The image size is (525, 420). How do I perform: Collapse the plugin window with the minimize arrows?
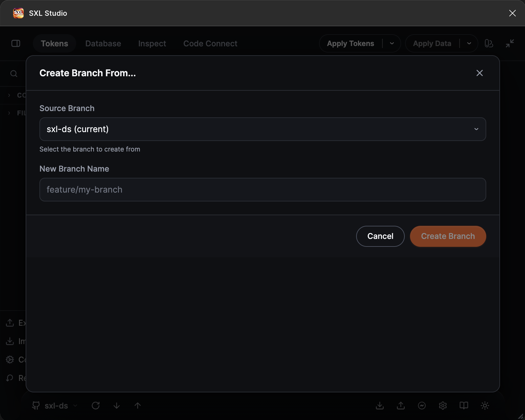510,43
